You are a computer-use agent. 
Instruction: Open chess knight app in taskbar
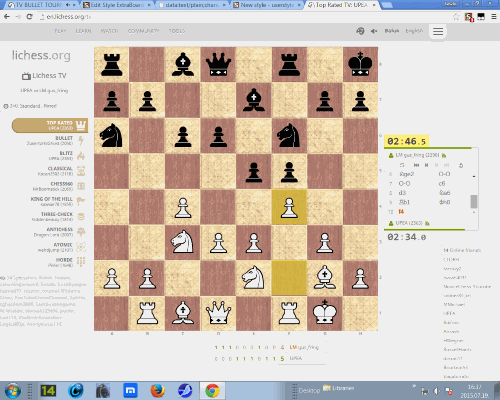[103, 391]
